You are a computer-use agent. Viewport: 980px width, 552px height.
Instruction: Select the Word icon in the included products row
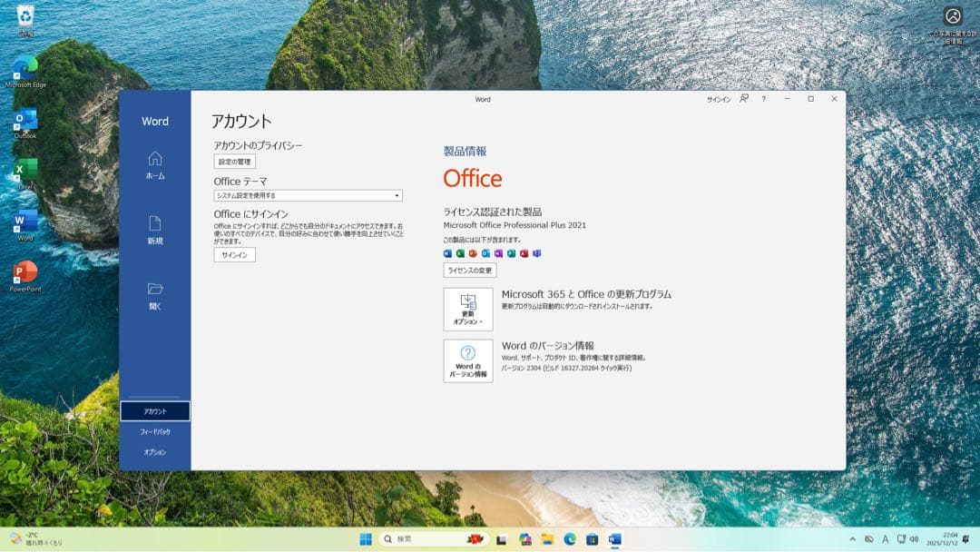447,253
